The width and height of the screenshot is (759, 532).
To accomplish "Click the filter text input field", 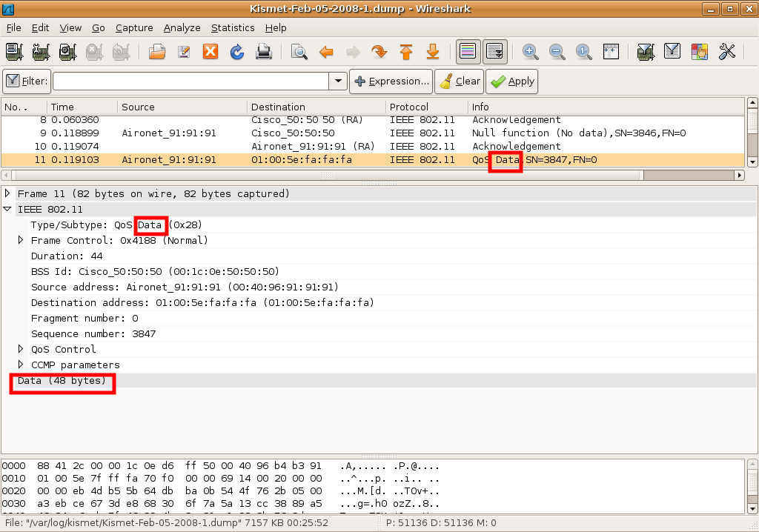I will [x=190, y=82].
